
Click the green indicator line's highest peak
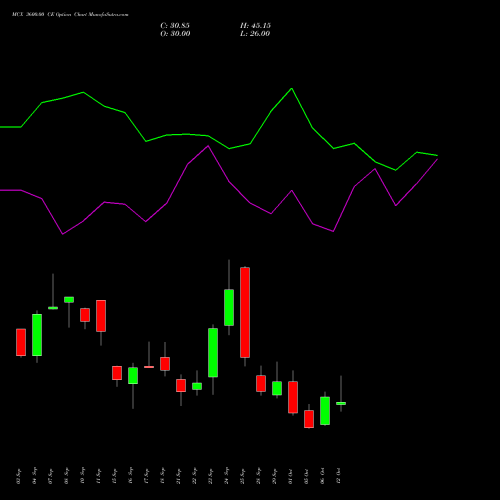(x=292, y=89)
